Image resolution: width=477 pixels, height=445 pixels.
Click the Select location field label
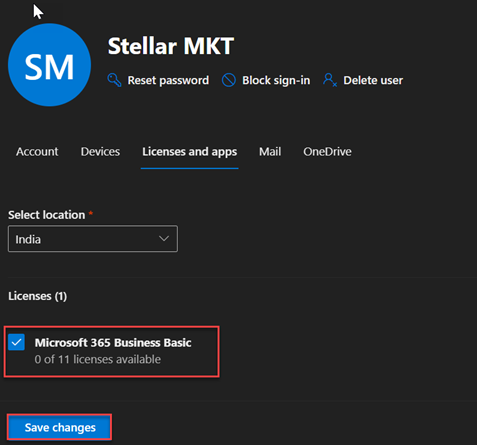47,215
